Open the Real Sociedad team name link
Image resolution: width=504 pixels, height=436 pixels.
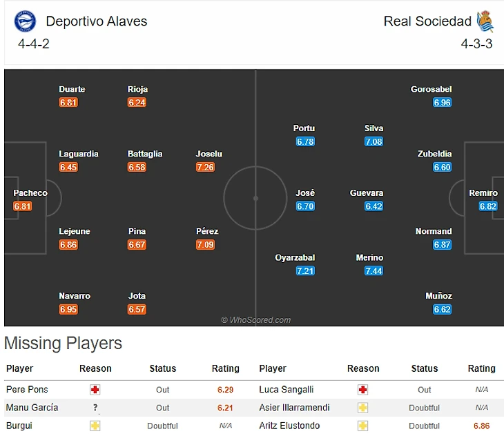click(427, 21)
